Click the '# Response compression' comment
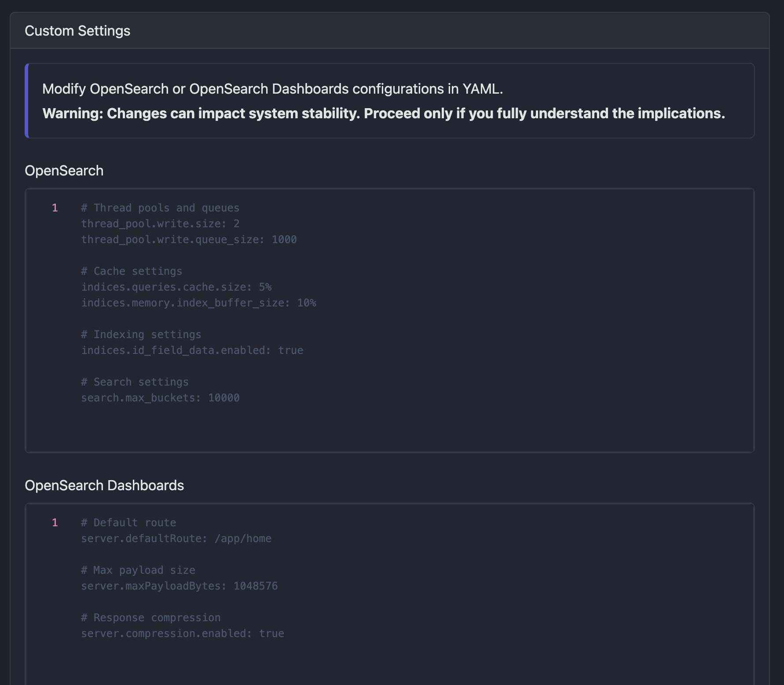This screenshot has width=784, height=685. point(151,618)
